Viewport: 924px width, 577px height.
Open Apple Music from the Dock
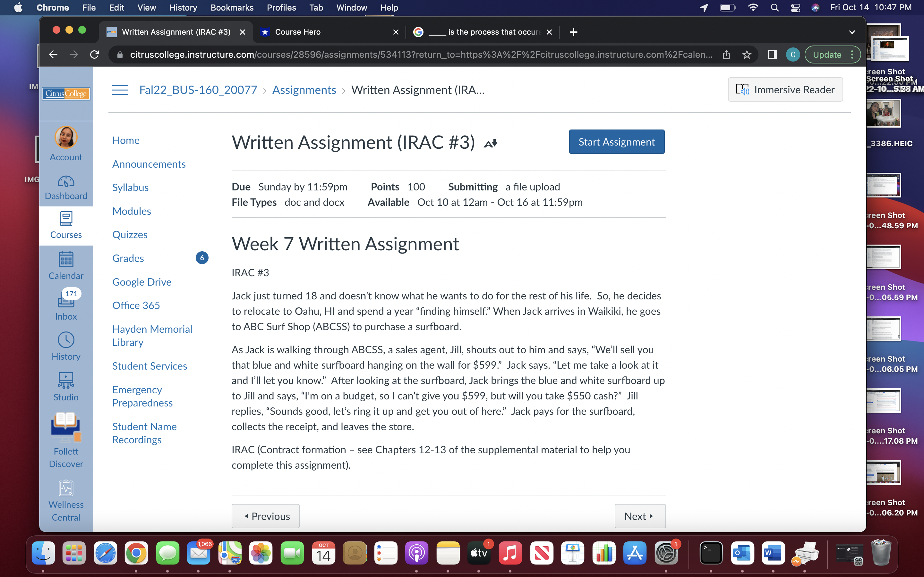click(510, 553)
